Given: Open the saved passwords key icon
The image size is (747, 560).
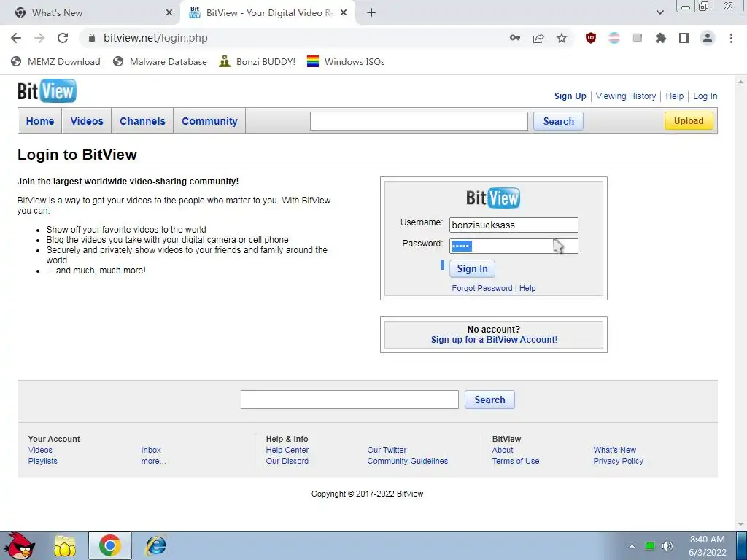Looking at the screenshot, I should coord(515,38).
